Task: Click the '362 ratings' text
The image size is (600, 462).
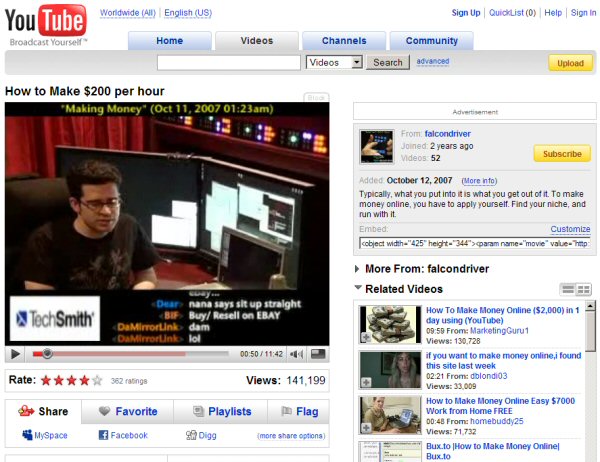Action: tap(129, 381)
